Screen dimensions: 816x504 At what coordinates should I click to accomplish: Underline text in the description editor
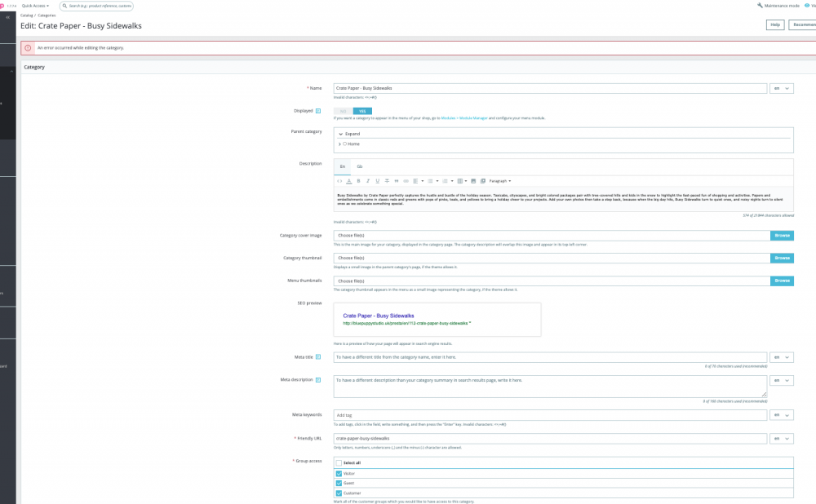377,180
